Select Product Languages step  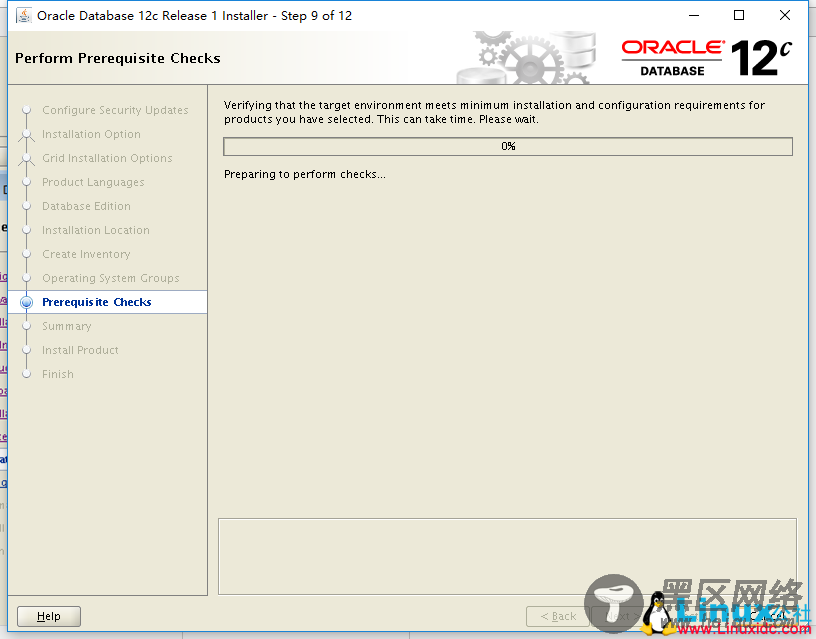click(93, 182)
